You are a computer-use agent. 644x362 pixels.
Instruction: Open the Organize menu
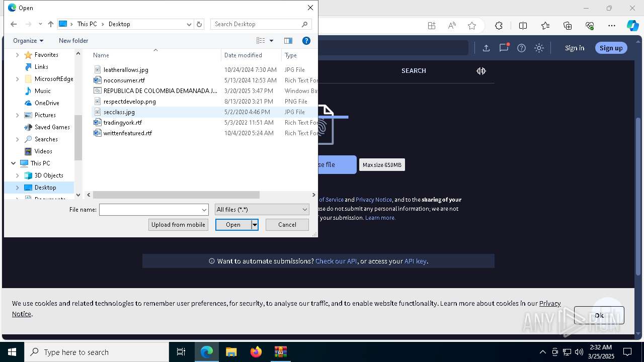click(x=28, y=41)
